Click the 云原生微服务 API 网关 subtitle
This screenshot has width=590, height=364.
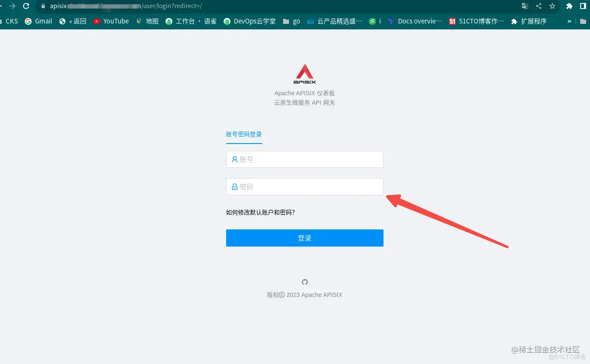pyautogui.click(x=305, y=103)
